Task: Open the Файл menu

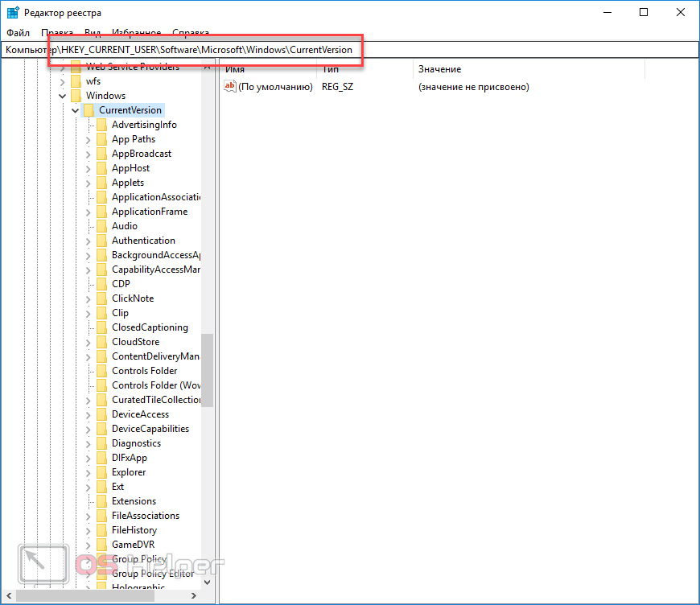Action: point(18,33)
